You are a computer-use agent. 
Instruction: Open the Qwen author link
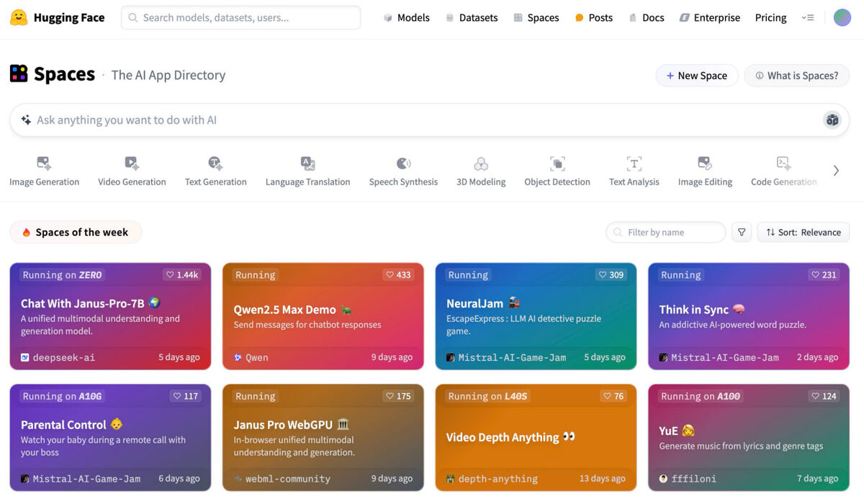[x=251, y=357]
